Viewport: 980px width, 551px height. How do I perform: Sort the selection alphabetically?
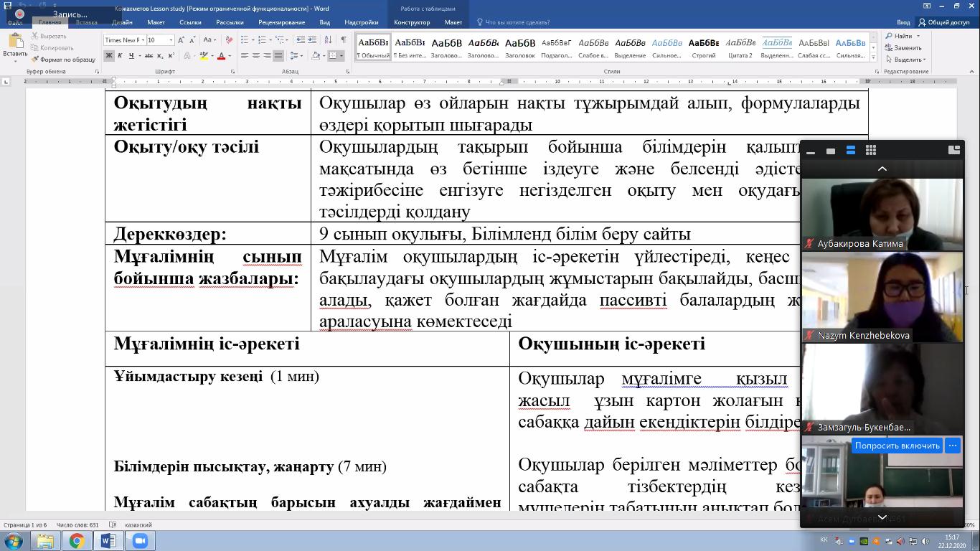pos(329,40)
